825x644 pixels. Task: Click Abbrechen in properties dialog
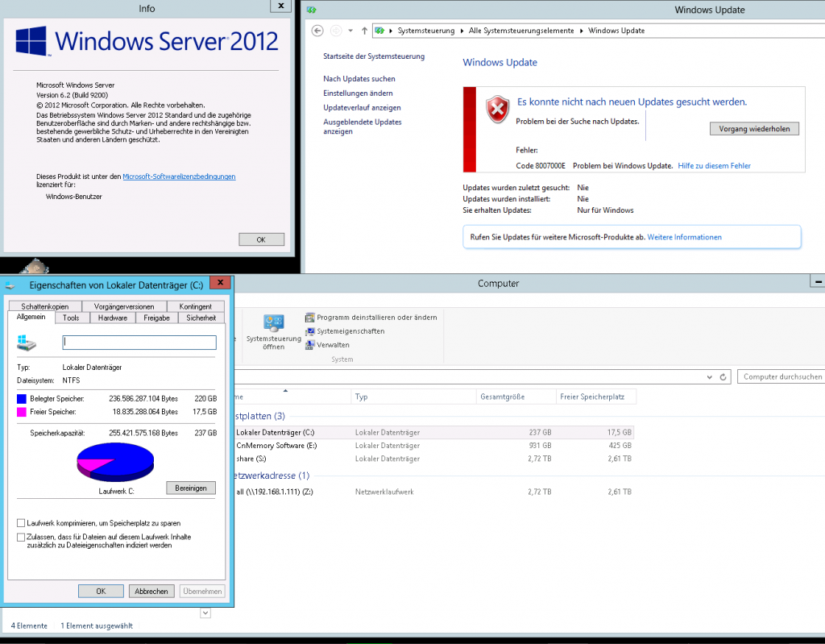(151, 592)
